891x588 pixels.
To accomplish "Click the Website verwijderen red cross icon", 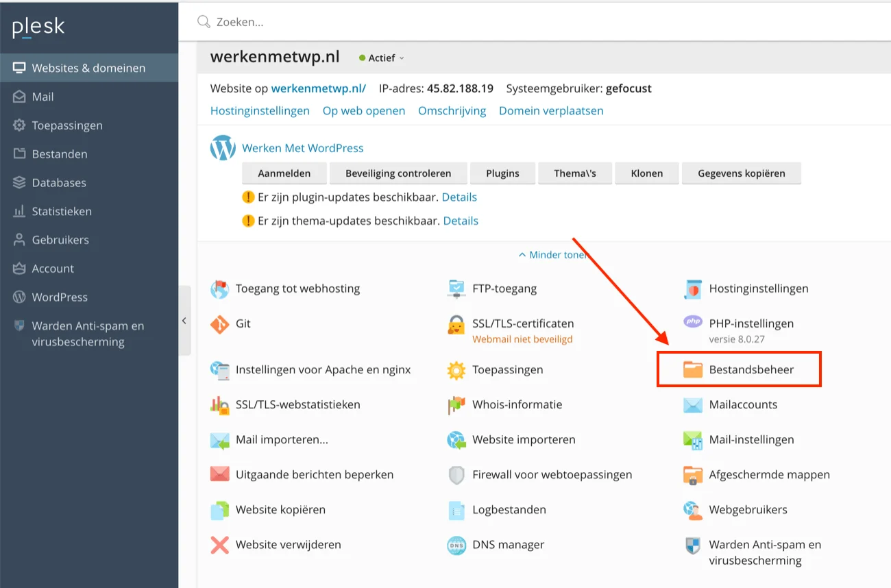I will click(x=219, y=546).
